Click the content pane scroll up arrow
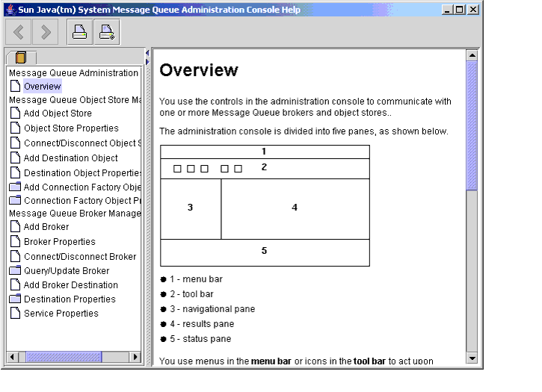Image resolution: width=542 pixels, height=392 pixels. pos(472,55)
